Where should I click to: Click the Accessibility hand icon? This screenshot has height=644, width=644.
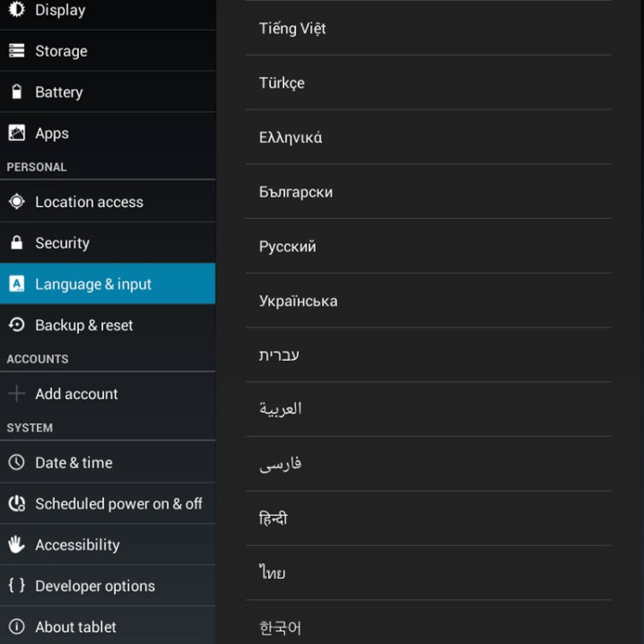point(16,544)
